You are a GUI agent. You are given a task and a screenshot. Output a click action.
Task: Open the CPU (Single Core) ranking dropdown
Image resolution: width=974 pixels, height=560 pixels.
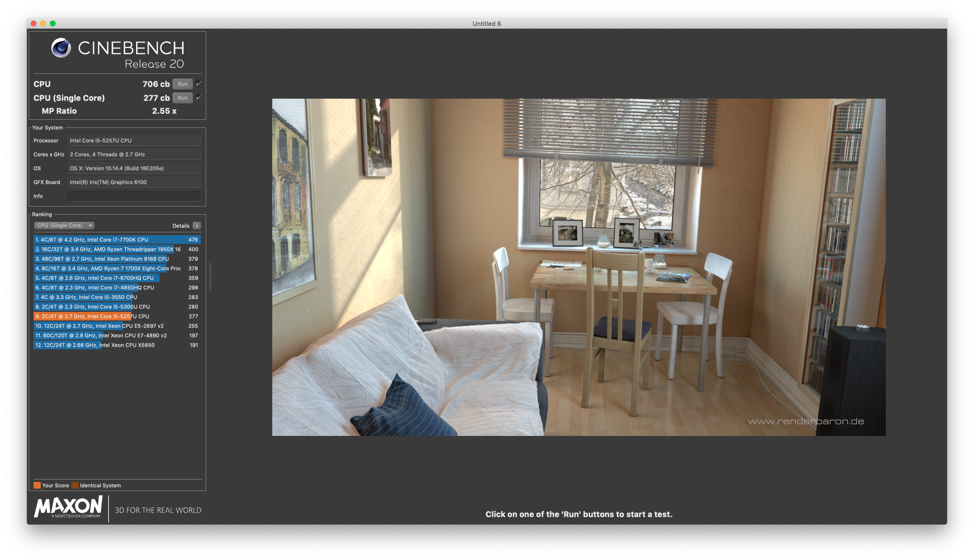64,226
